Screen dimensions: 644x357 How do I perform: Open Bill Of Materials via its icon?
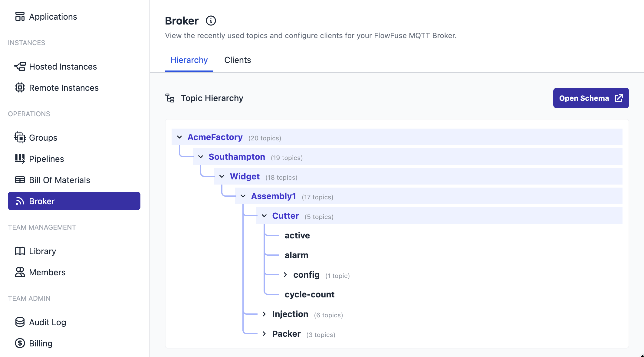(x=20, y=180)
